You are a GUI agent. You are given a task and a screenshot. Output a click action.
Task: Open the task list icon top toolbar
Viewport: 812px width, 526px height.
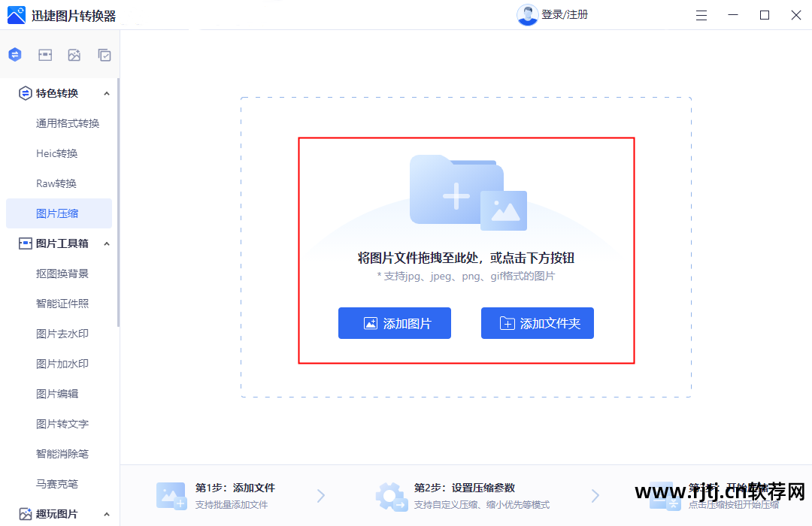click(x=104, y=54)
